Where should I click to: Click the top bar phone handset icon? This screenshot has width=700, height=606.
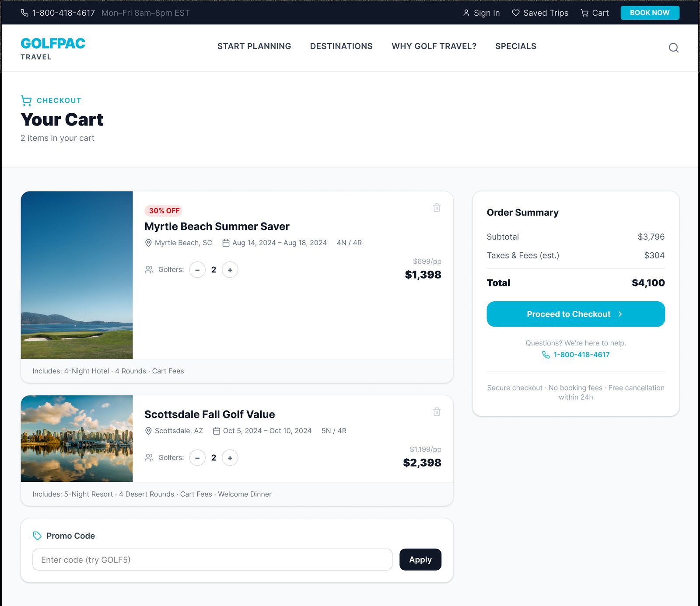pyautogui.click(x=24, y=13)
